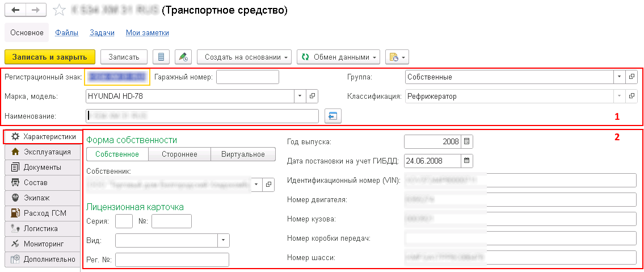Click the № field of license card

[172, 221]
